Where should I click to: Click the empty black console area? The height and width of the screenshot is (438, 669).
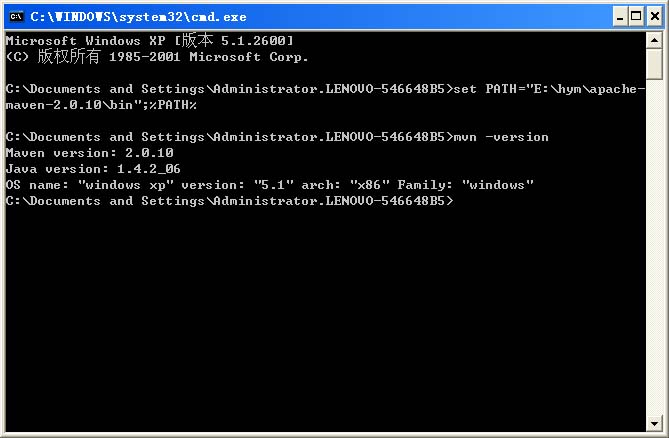[x=324, y=320]
